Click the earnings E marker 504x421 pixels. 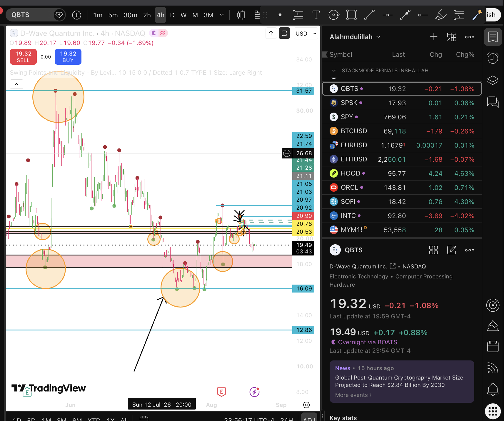[x=221, y=392]
